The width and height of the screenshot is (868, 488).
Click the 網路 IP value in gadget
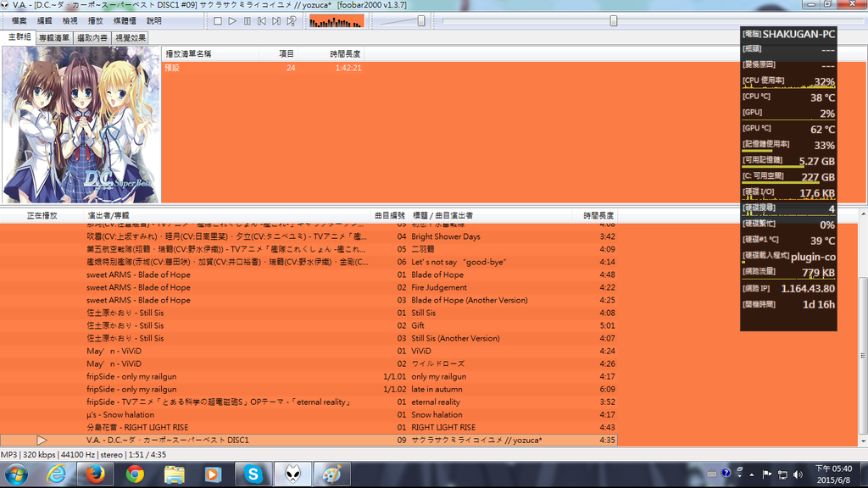pos(808,289)
